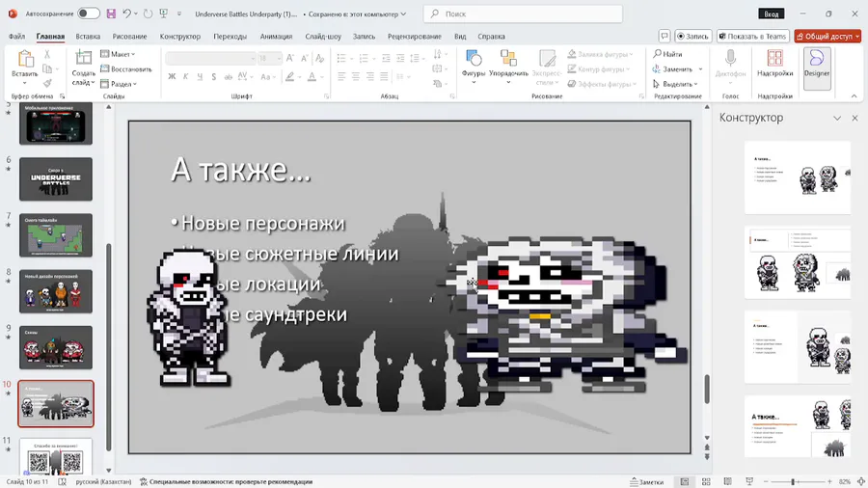The image size is (868, 488).
Task: Click the Найти find button
Action: point(667,54)
